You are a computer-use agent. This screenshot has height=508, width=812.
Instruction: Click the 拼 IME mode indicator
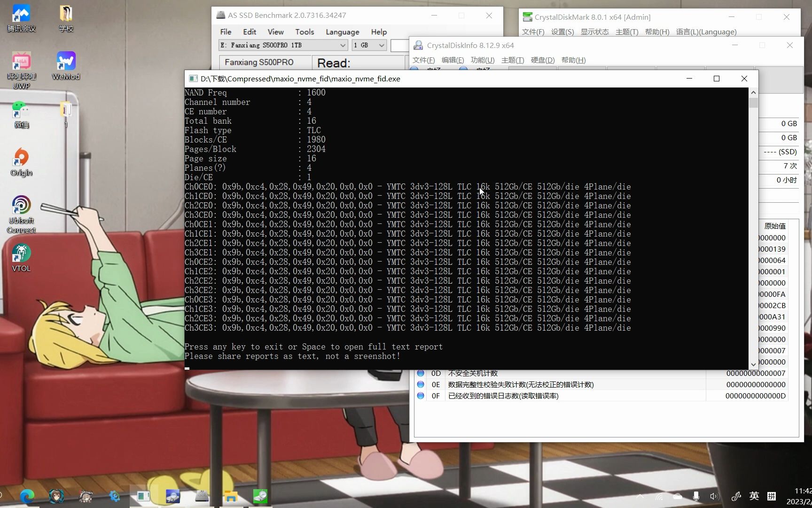(x=772, y=496)
